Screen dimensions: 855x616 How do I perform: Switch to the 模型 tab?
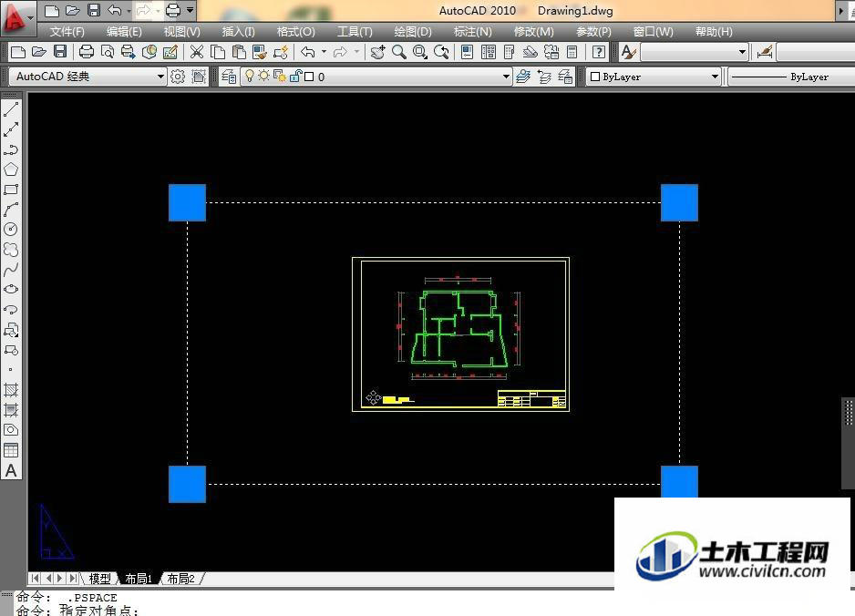click(x=99, y=579)
